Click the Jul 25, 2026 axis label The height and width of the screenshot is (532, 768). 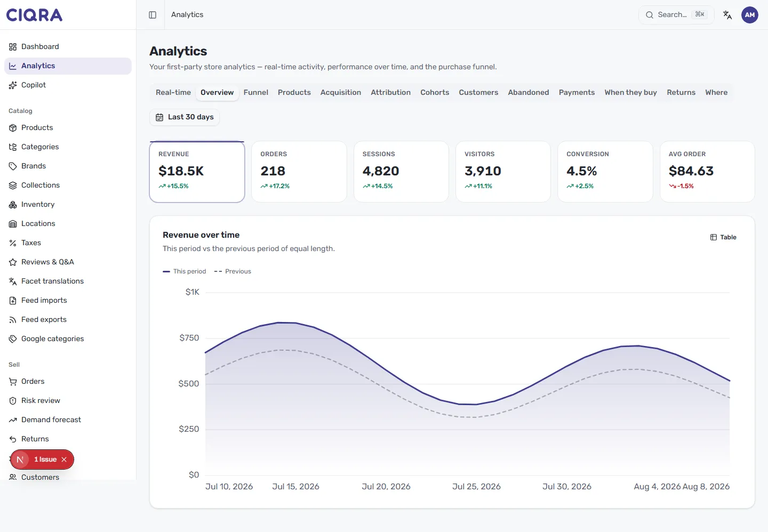[476, 487]
